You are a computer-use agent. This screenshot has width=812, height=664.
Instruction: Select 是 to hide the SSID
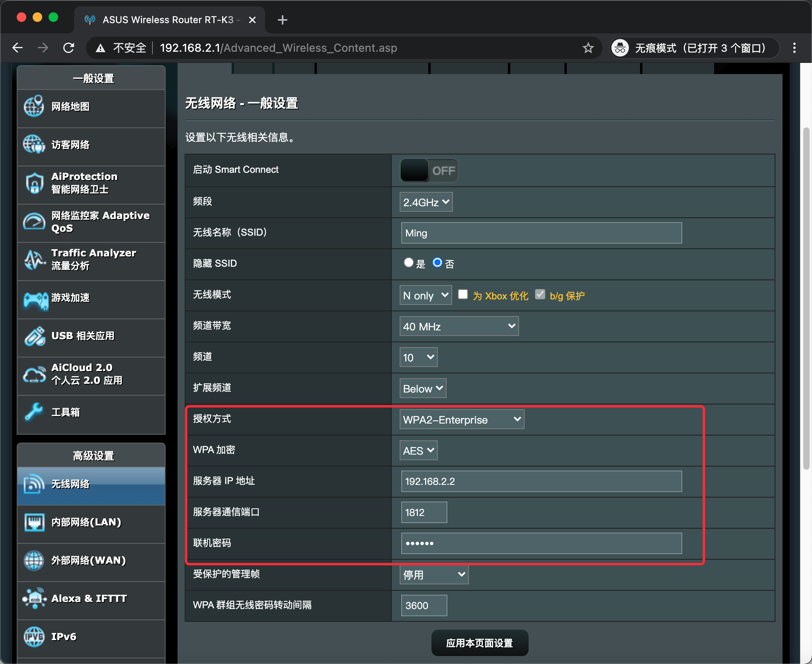[x=408, y=263]
